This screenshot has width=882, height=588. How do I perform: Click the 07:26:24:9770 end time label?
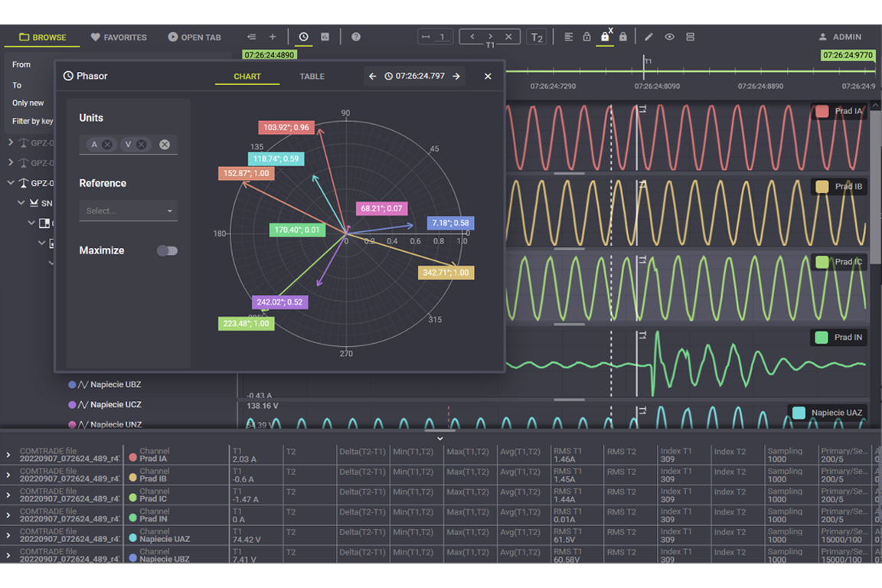tap(848, 54)
